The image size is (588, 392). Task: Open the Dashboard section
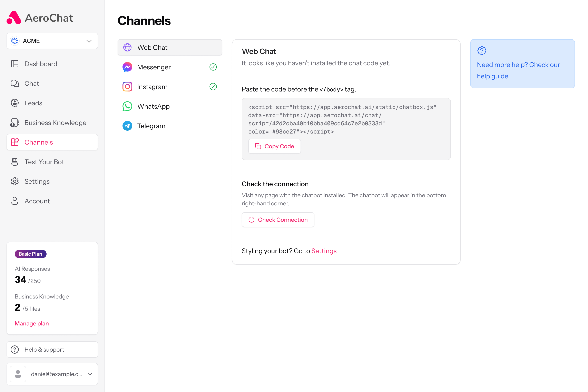pyautogui.click(x=41, y=64)
